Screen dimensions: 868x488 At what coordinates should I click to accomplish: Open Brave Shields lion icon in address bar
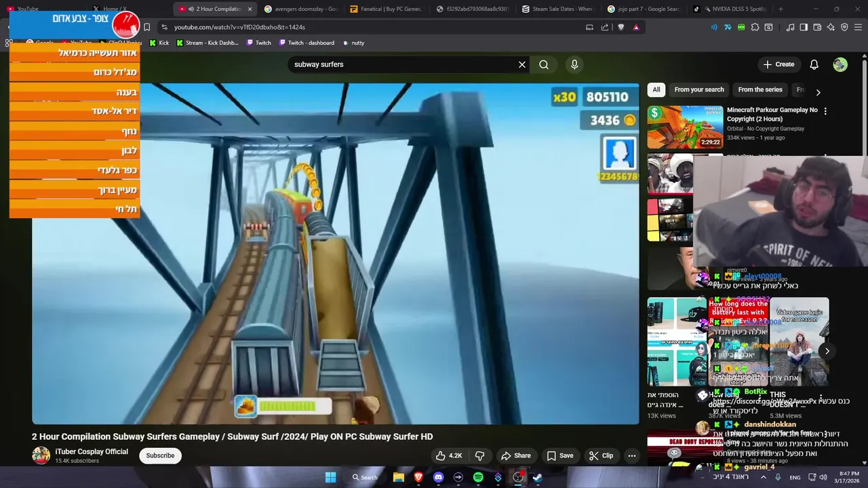pos(620,27)
